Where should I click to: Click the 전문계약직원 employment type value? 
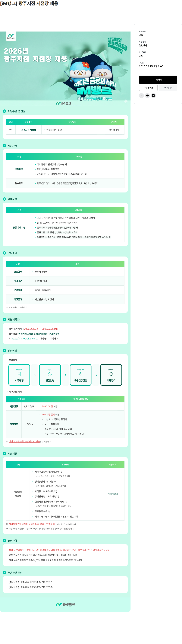click(41, 272)
